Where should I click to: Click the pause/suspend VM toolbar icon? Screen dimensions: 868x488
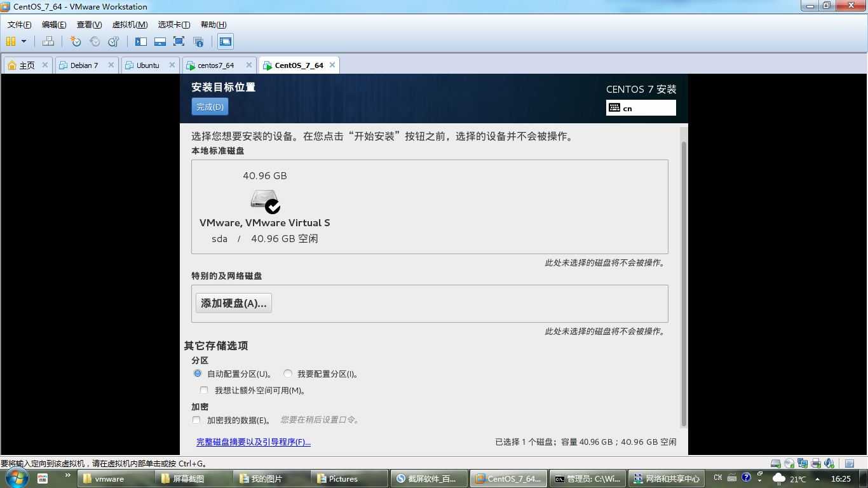(11, 41)
